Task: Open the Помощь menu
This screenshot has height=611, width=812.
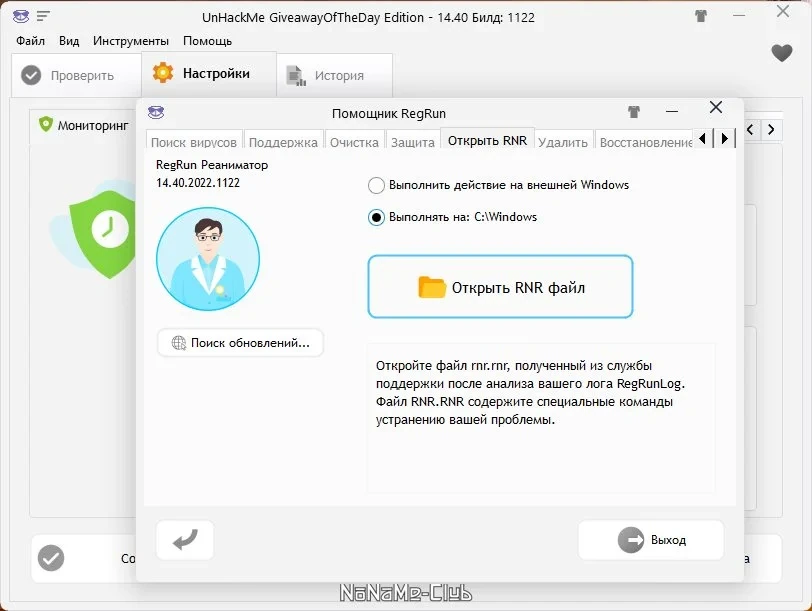Action: pos(208,41)
